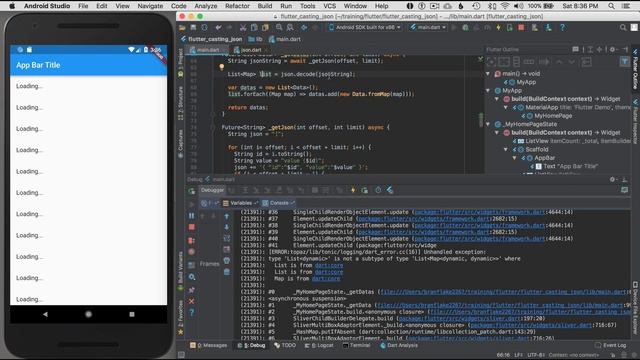The height and width of the screenshot is (360, 640).
Task: Click the Save All toolbar icon
Action: [x=193, y=27]
